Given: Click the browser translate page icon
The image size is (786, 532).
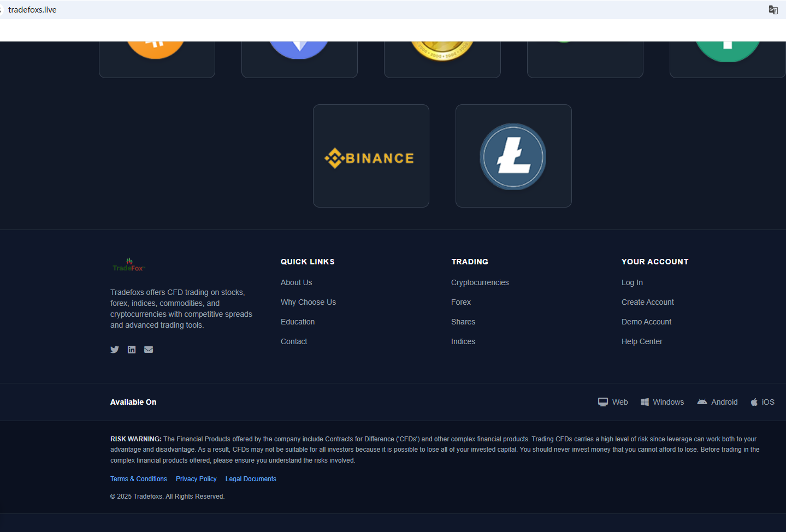Looking at the screenshot, I should pyautogui.click(x=773, y=10).
